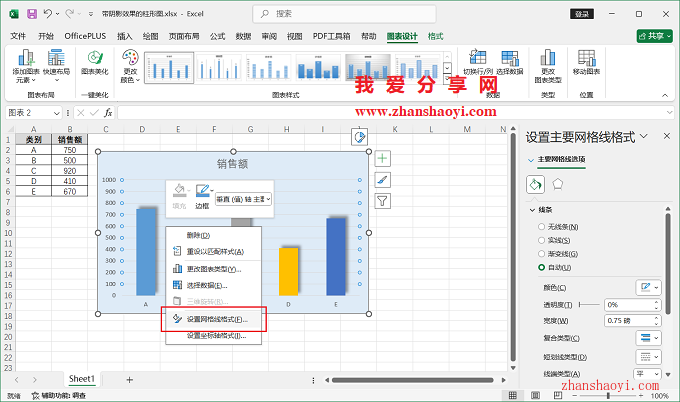The height and width of the screenshot is (402, 680).
Task: Open chart element selector dropdown
Action: click(x=244, y=199)
